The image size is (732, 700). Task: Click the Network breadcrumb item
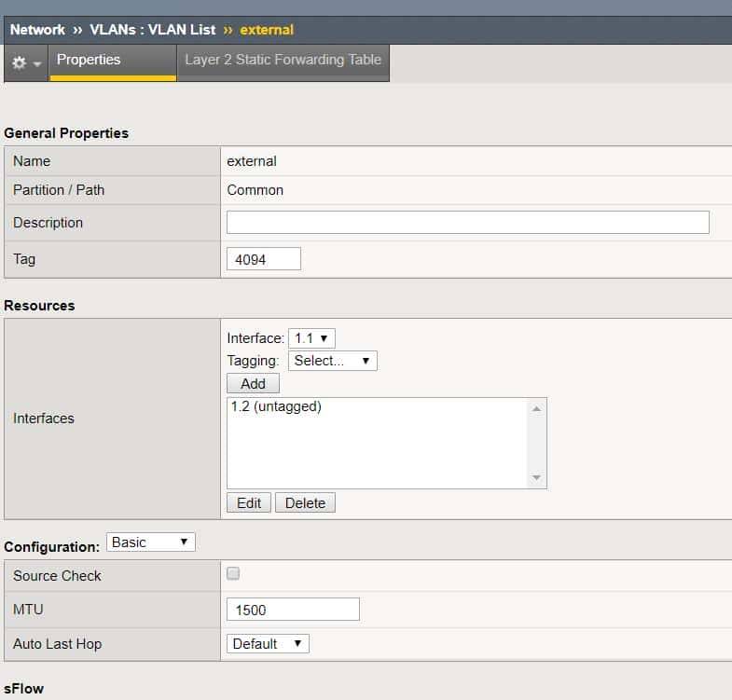coord(37,30)
